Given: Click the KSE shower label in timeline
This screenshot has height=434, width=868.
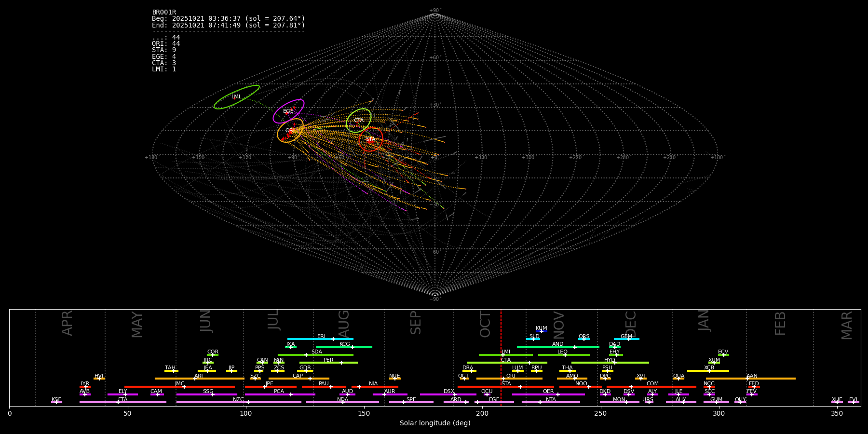Looking at the screenshot, I should coord(56,400).
